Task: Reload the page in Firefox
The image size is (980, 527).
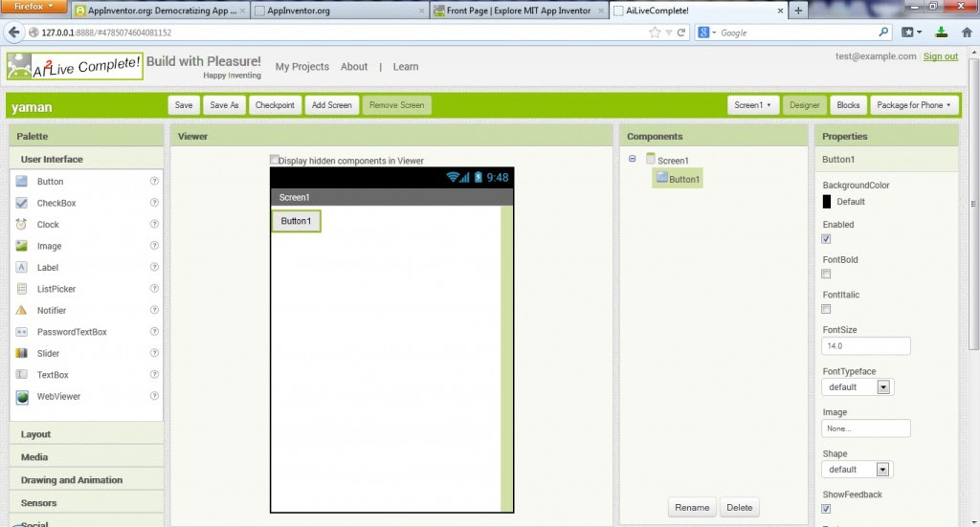Action: (x=681, y=33)
